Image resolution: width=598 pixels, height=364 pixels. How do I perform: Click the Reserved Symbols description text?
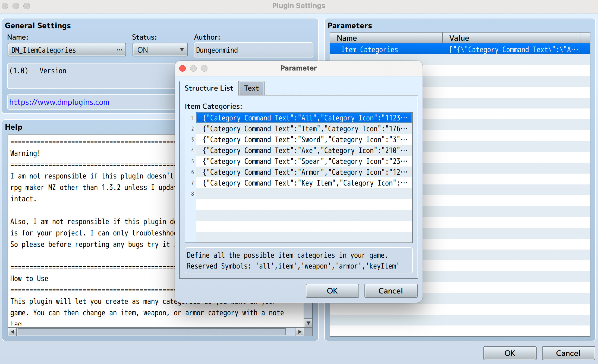pos(293,266)
